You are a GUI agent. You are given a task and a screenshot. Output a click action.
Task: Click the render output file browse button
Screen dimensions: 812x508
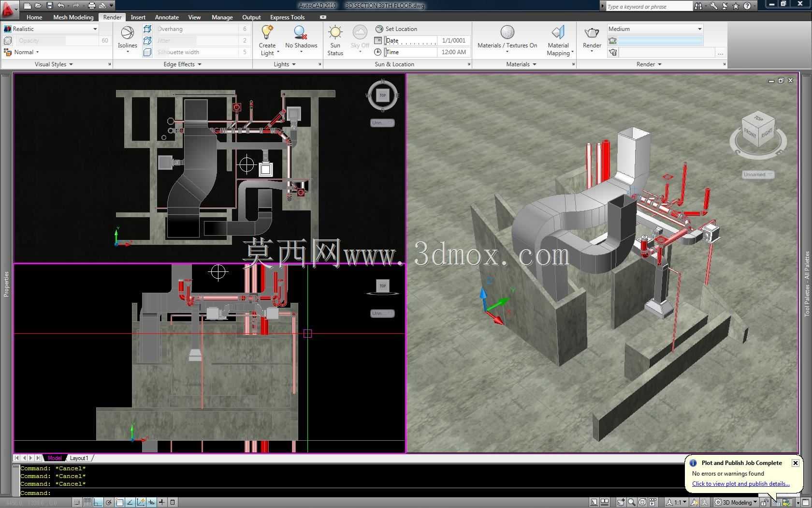pyautogui.click(x=720, y=53)
